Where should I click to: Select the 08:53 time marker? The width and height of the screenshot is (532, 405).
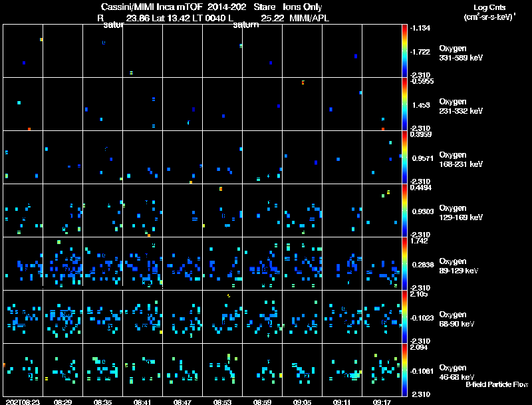pyautogui.click(x=222, y=402)
